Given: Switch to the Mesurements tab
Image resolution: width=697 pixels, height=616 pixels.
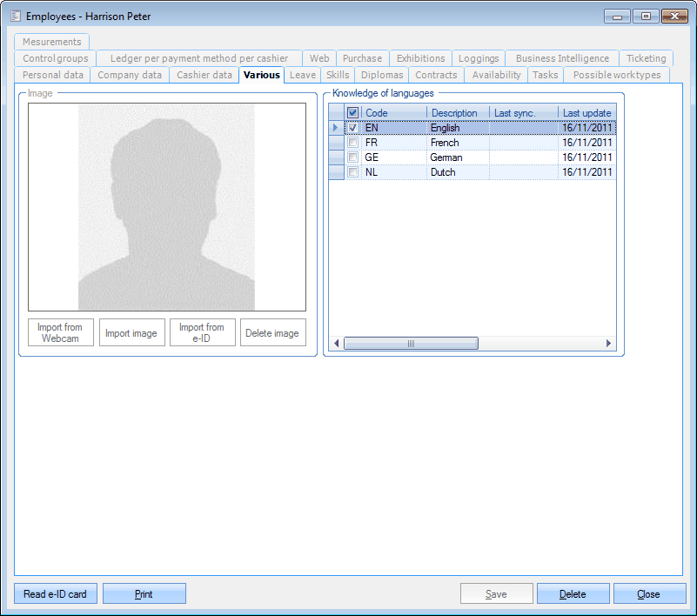Looking at the screenshot, I should (x=50, y=41).
